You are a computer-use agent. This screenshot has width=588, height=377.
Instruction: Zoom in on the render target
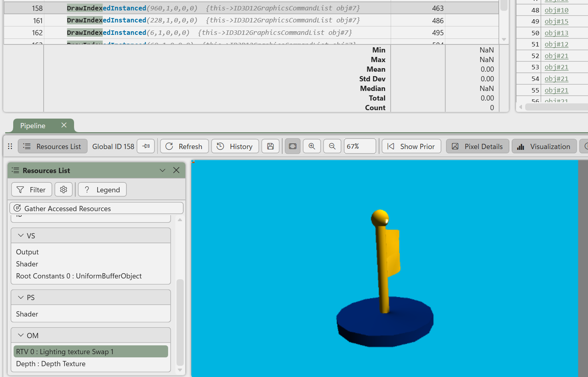pyautogui.click(x=312, y=146)
